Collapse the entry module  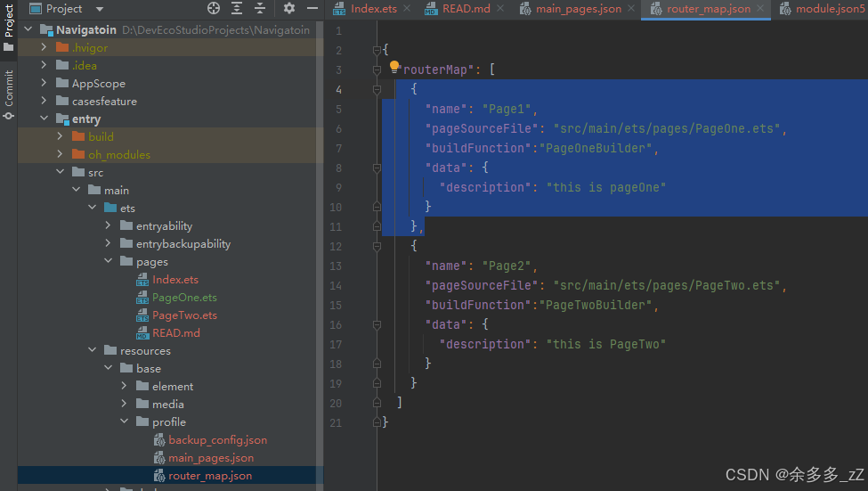(x=44, y=118)
